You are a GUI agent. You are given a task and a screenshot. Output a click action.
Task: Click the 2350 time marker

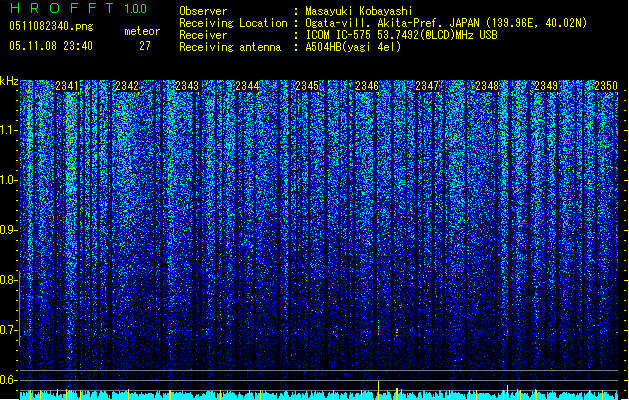point(606,86)
